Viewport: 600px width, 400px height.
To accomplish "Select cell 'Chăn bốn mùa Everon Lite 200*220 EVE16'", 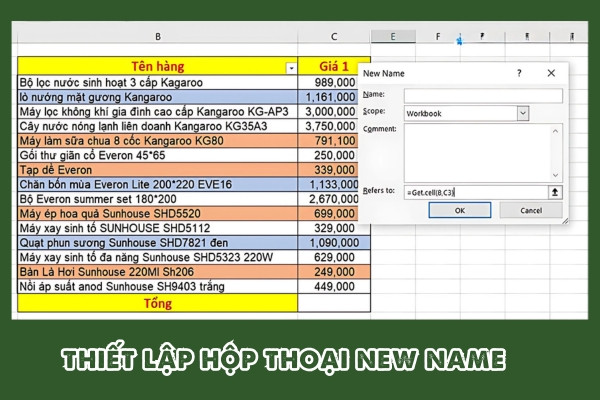I will (158, 184).
